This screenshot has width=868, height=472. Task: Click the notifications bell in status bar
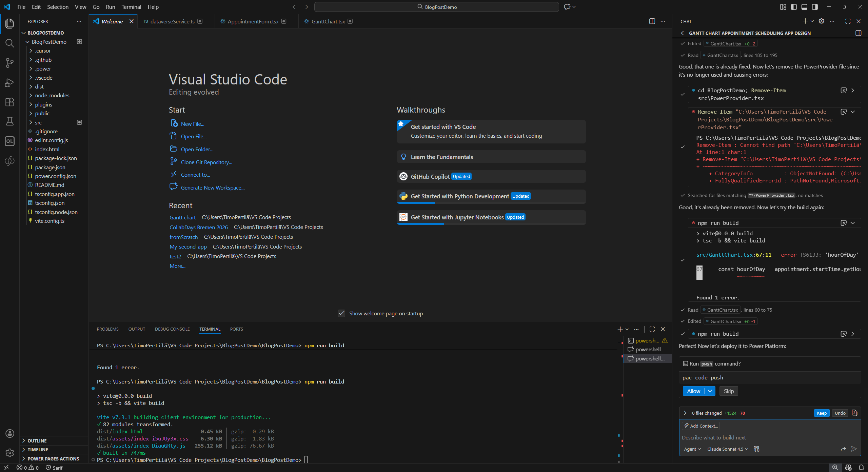point(861,468)
